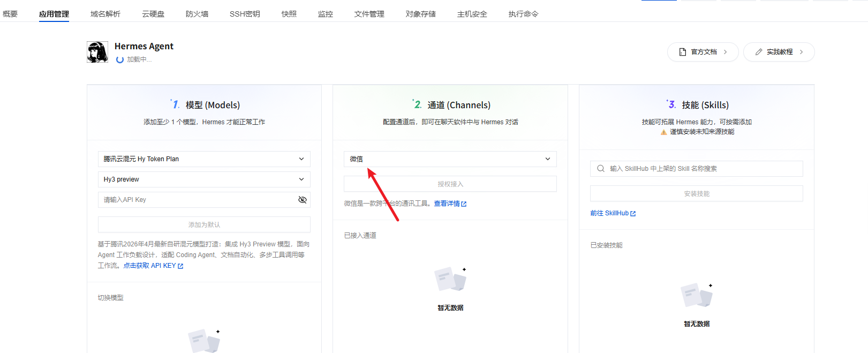
Task: Click empty-data icon under 已安装技能
Action: pos(697,295)
